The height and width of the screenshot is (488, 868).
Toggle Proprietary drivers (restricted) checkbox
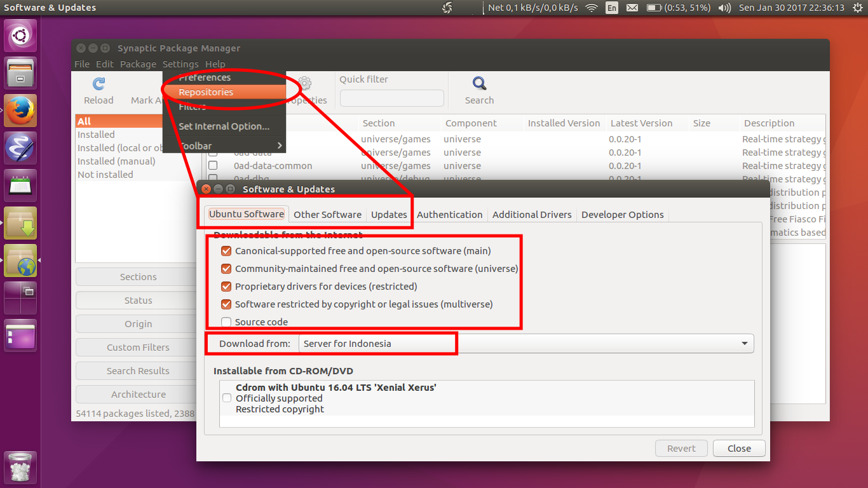point(226,287)
